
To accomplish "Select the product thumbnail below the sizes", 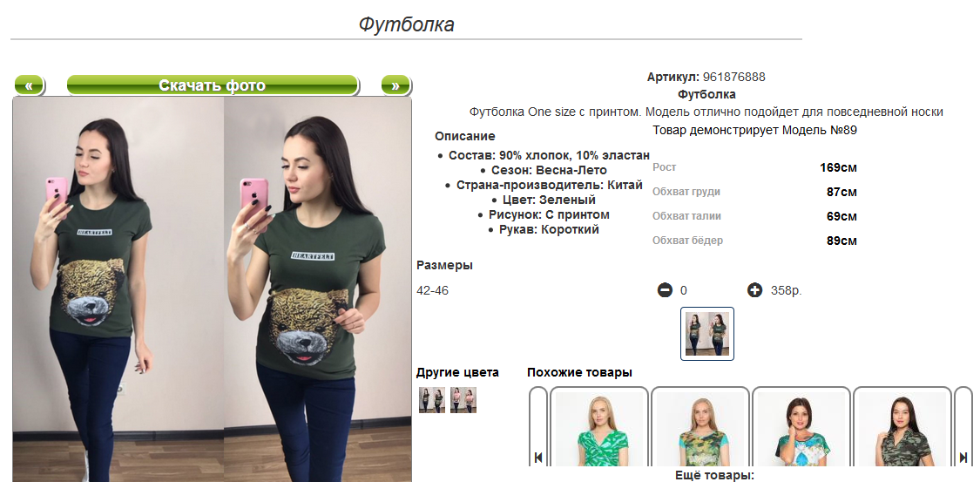I will click(706, 334).
